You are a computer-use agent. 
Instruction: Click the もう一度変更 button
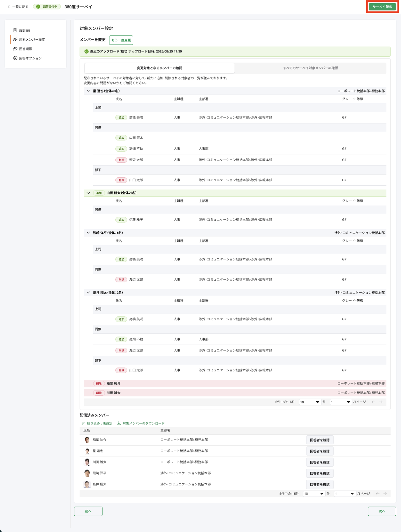(121, 40)
